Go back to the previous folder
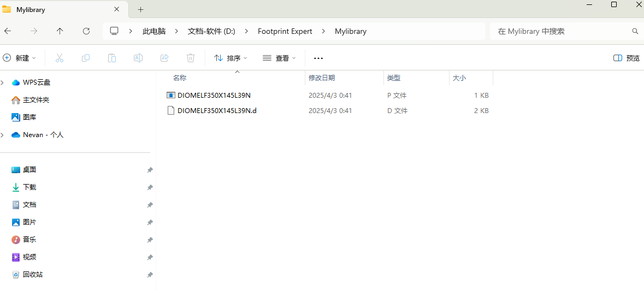 (8, 31)
